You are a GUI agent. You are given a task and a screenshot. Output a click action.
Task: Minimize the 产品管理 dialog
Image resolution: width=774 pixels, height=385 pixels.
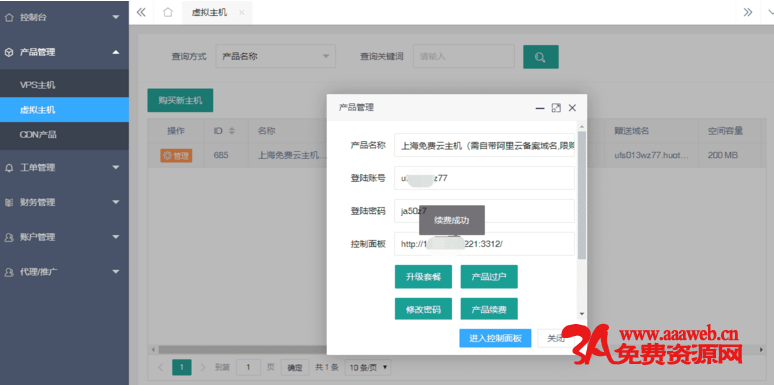coord(540,108)
